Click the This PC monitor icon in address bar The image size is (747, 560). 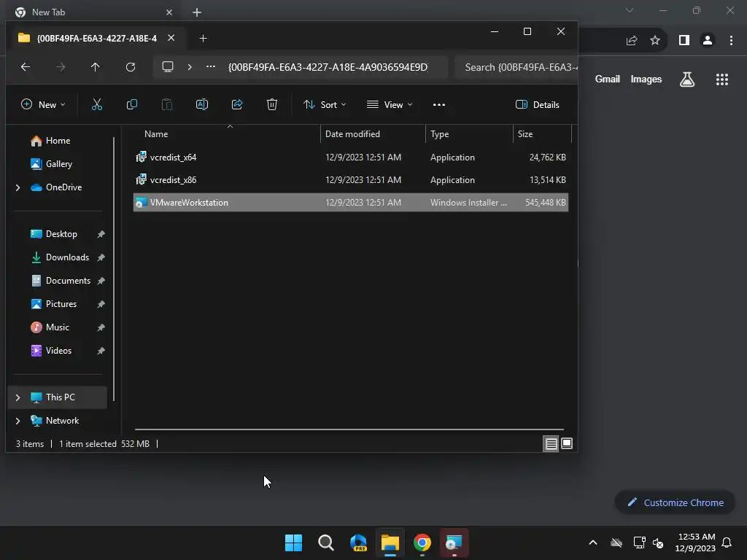tap(168, 66)
